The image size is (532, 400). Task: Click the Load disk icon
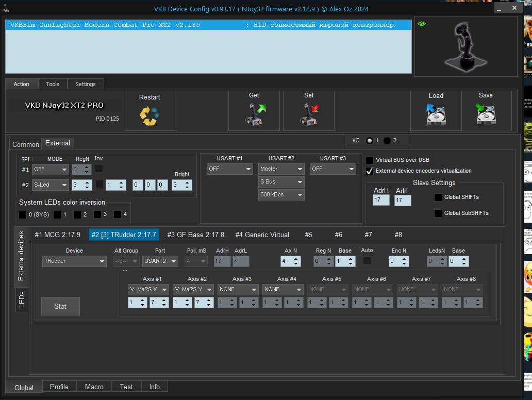436,114
